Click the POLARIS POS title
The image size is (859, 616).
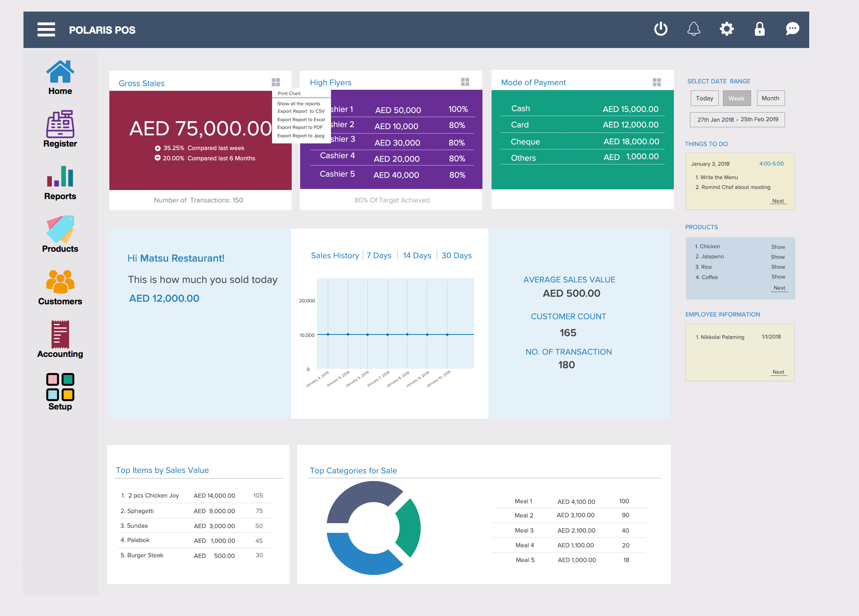click(102, 30)
